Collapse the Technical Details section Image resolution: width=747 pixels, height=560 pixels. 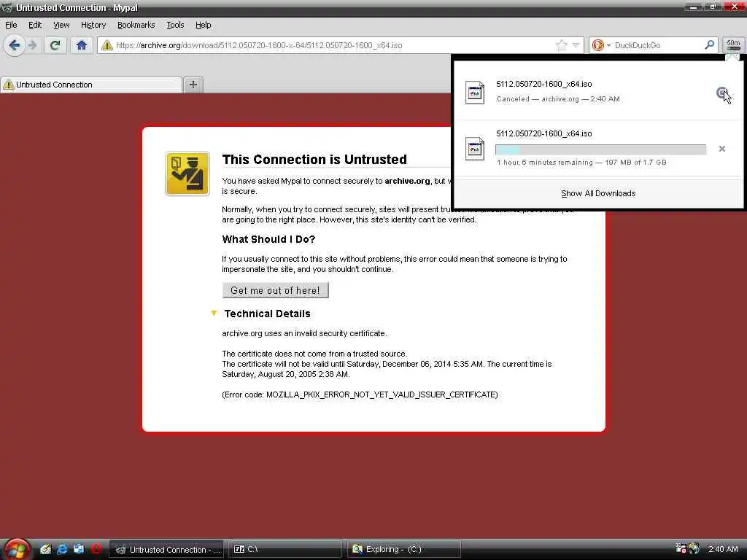click(x=214, y=314)
